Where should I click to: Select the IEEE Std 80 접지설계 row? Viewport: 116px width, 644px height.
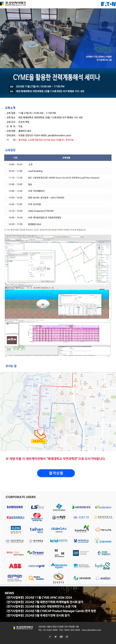pyautogui.click(x=58, y=198)
